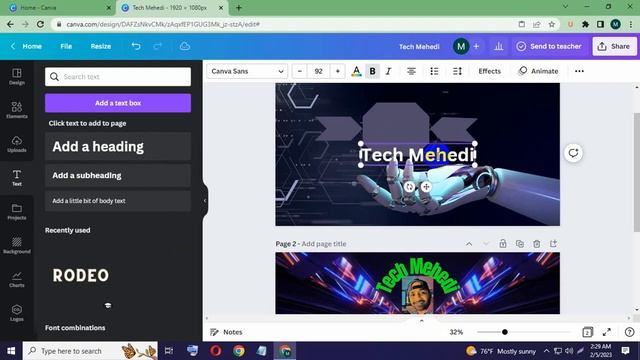Select the Text sidebar tab
This screenshot has width=640, height=360.
click(x=17, y=178)
